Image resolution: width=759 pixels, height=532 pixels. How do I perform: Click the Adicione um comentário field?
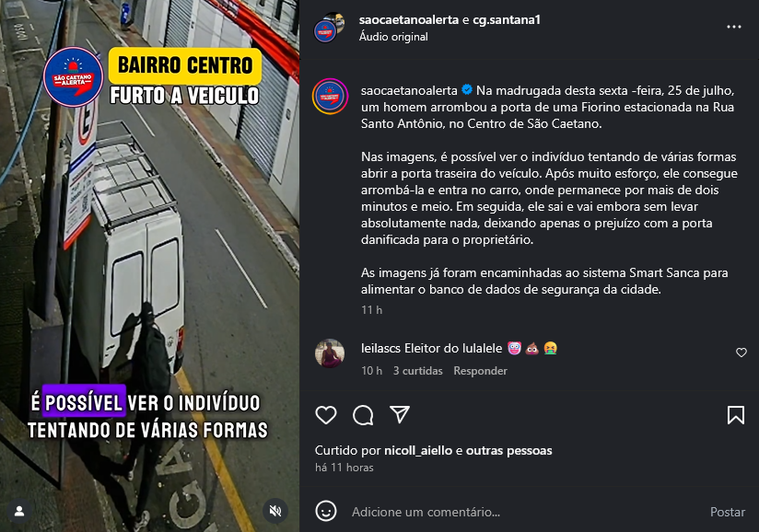coord(523,512)
